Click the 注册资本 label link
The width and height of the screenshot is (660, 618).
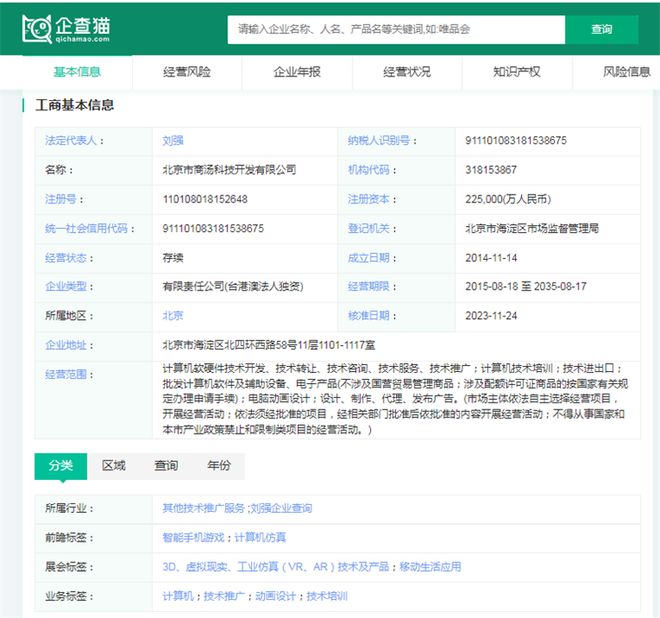coord(368,199)
